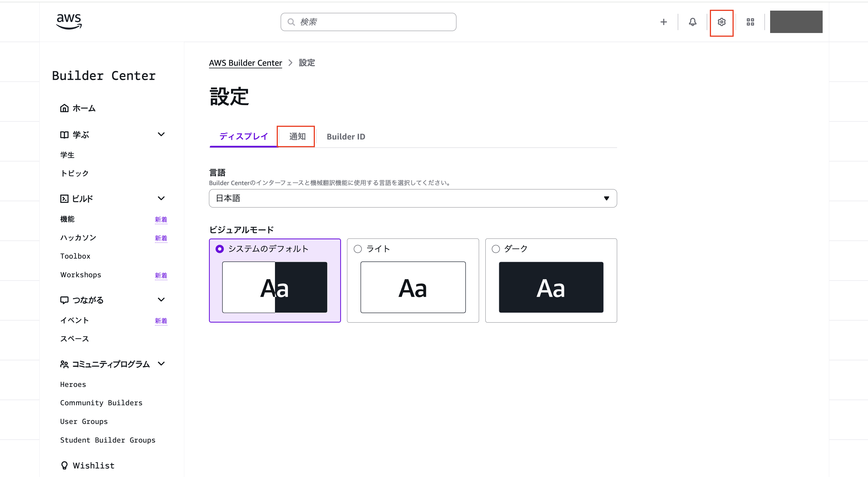Click the AWS Builder Center breadcrumb link
The image size is (868, 477).
click(245, 63)
